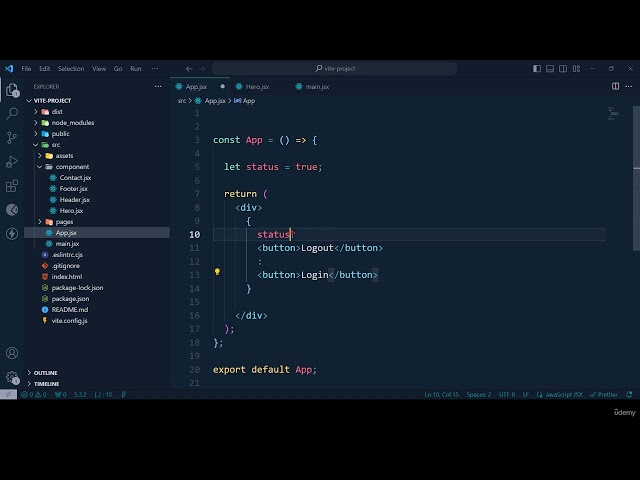The image size is (640, 480).
Task: Open the overflow menu ellipsis in menu bar
Action: pyautogui.click(x=155, y=69)
